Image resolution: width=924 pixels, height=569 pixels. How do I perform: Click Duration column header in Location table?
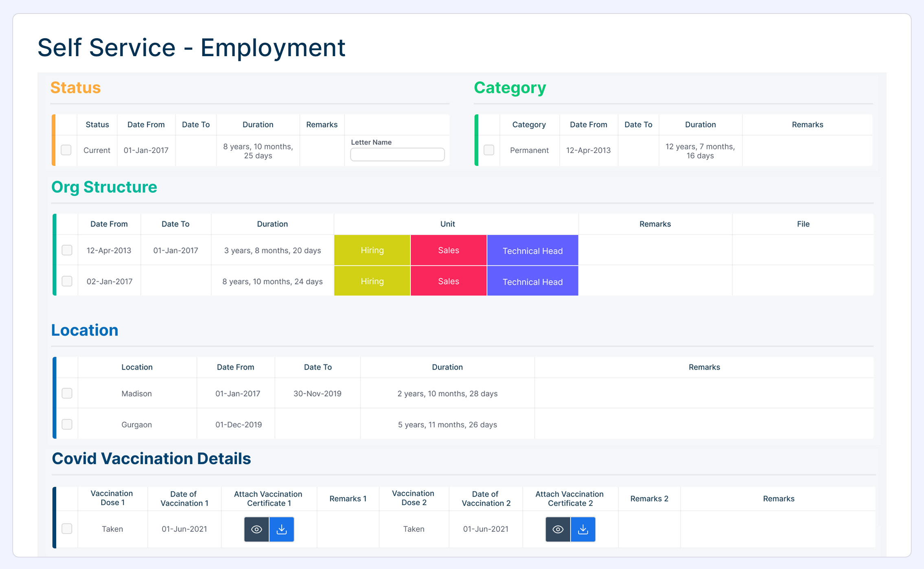447,367
